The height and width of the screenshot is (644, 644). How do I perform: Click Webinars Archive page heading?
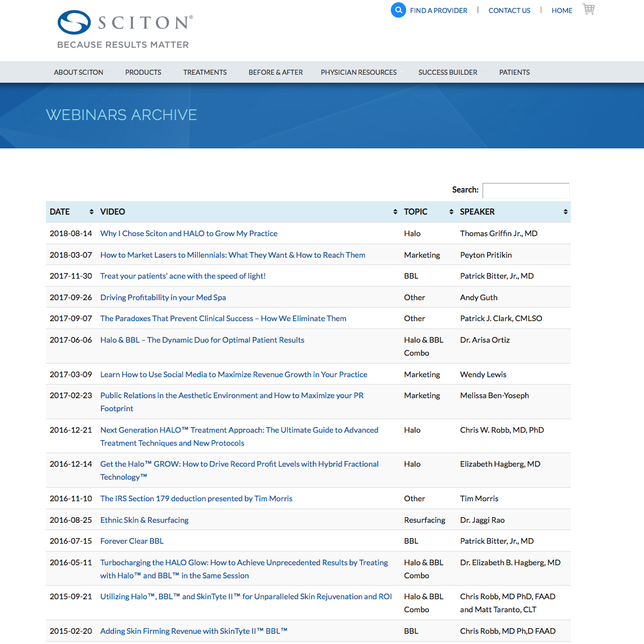(122, 115)
